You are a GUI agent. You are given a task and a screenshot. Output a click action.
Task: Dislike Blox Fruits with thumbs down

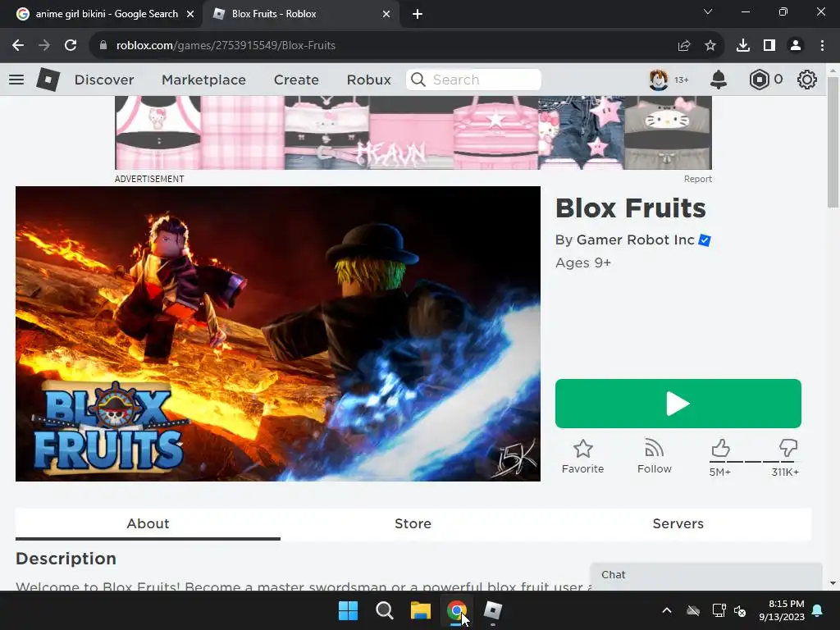pyautogui.click(x=788, y=449)
